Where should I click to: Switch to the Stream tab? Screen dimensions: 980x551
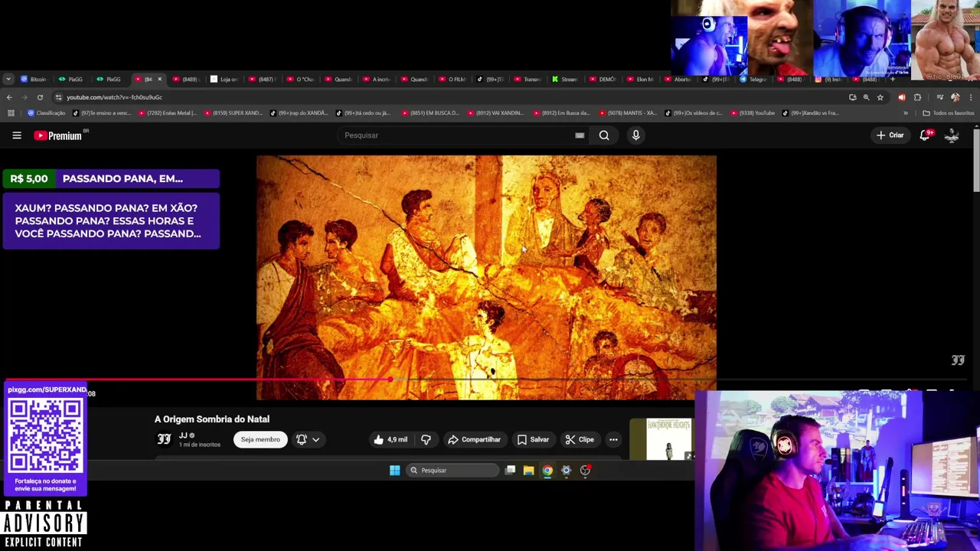567,79
